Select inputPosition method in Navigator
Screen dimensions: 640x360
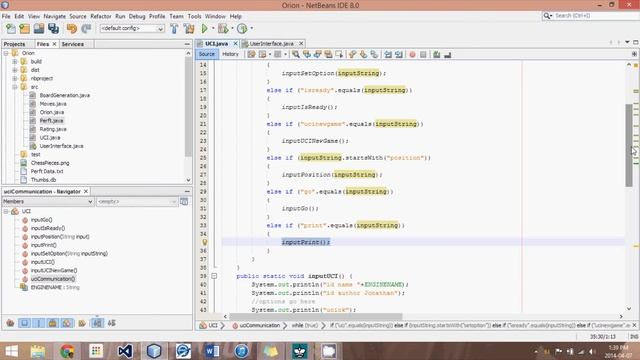click(x=60, y=237)
